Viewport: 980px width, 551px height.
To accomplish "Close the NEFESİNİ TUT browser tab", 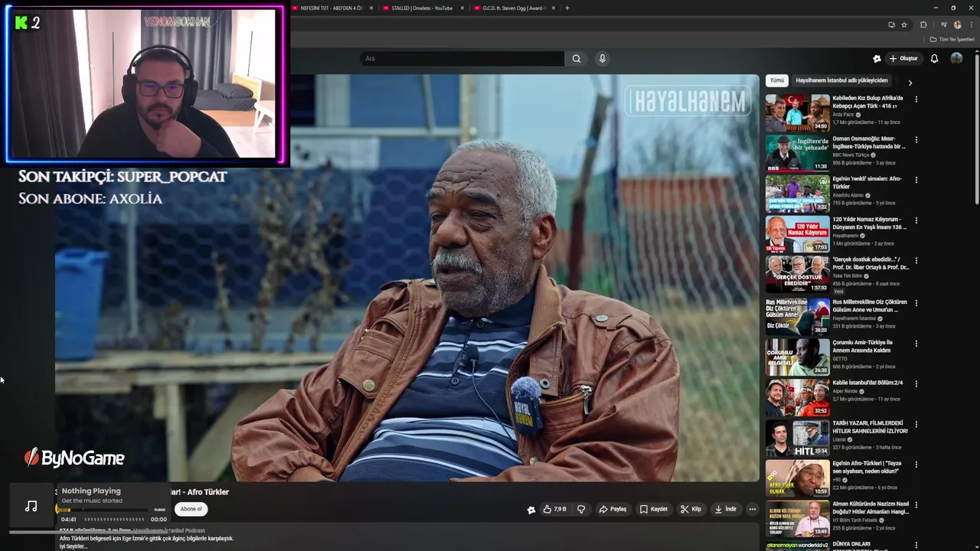I will 371,8.
